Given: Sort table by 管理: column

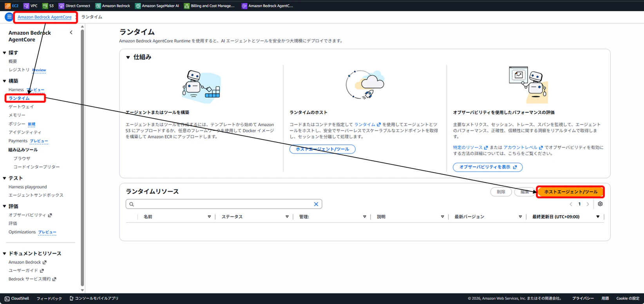Looking at the screenshot, I should point(365,217).
